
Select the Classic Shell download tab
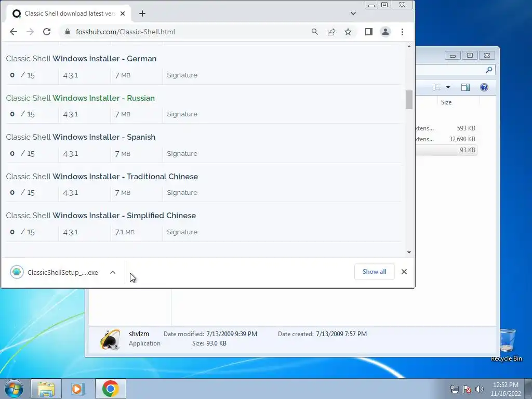click(x=68, y=14)
